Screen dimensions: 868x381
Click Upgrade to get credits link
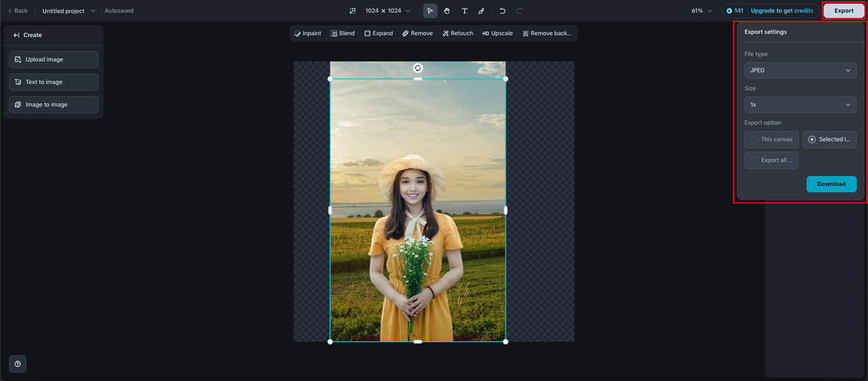782,11
